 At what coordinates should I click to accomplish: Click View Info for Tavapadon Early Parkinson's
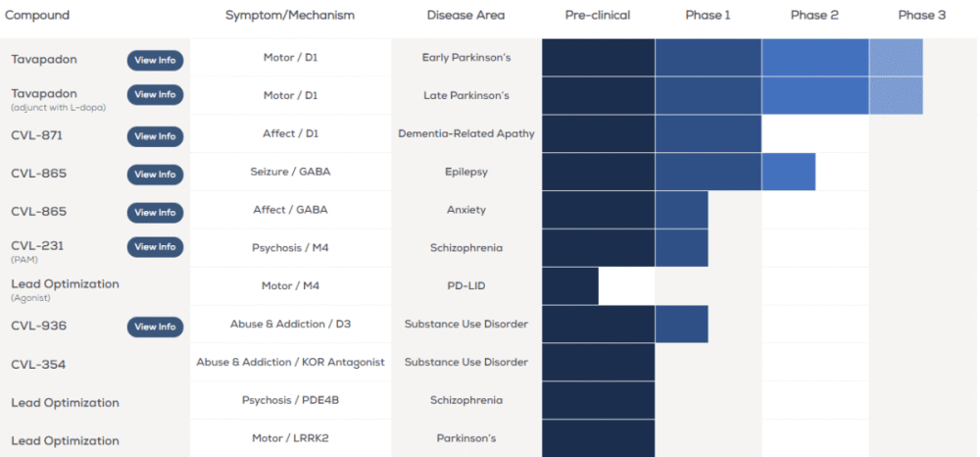(155, 60)
